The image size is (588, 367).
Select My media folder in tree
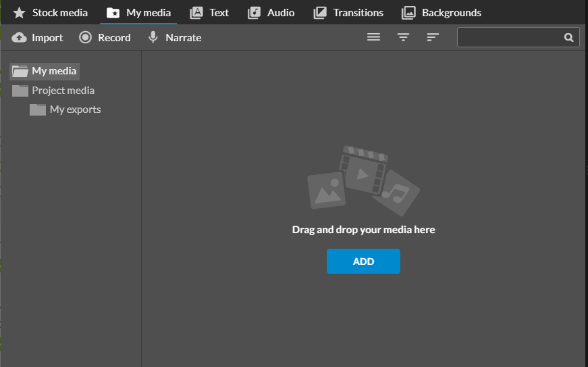tap(45, 71)
